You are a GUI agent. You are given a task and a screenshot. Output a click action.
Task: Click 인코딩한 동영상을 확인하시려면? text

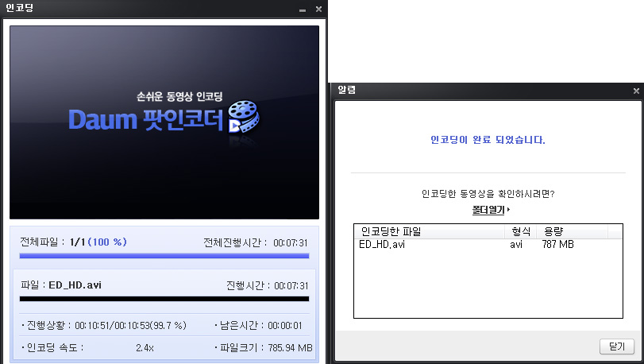[x=488, y=193]
